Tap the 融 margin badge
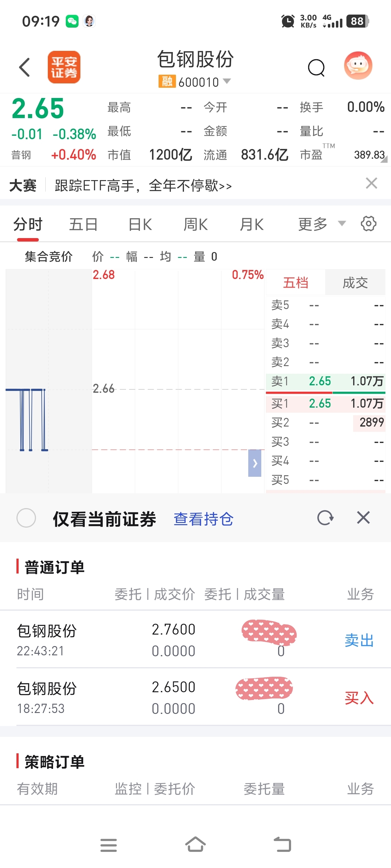Image resolution: width=391 pixels, height=868 pixels. click(167, 82)
